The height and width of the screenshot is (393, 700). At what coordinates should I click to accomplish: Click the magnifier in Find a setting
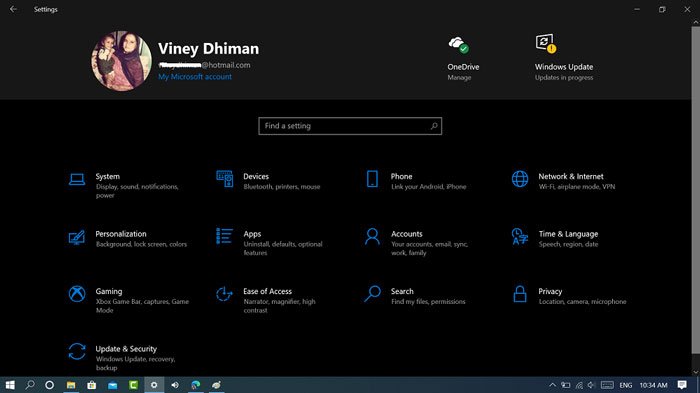pos(434,126)
